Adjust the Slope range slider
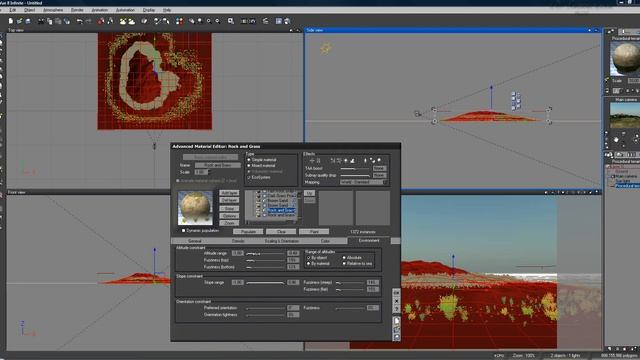Viewport: 640px width, 360px height. click(265, 282)
